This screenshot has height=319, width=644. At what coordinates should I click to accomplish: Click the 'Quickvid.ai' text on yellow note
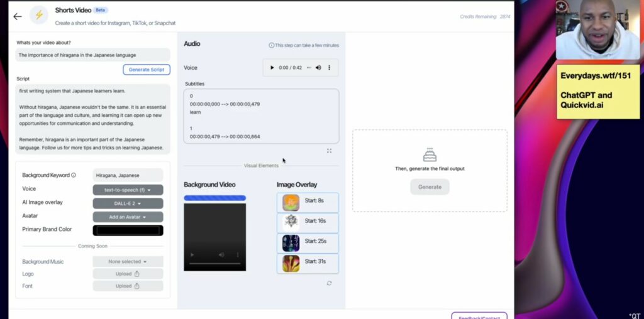[x=582, y=105]
